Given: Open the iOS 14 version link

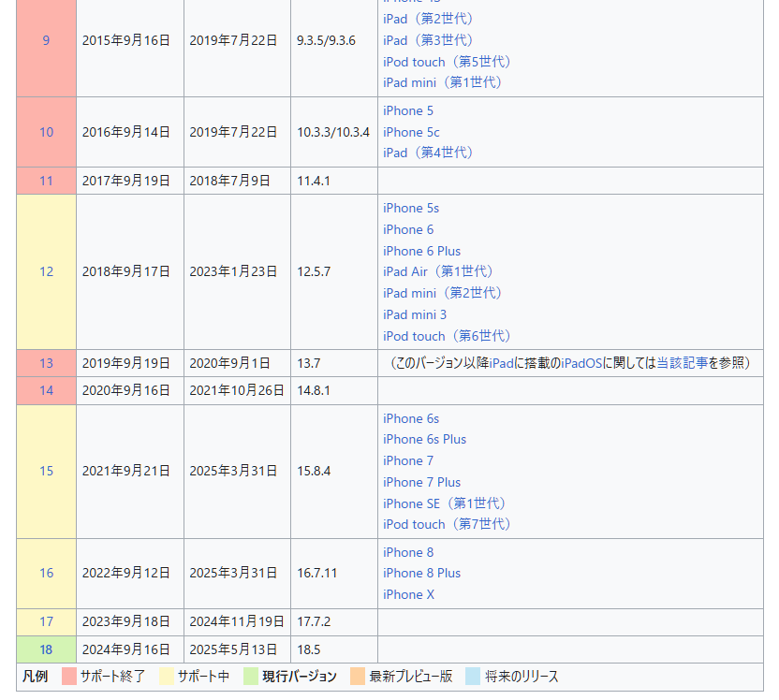Looking at the screenshot, I should [46, 391].
